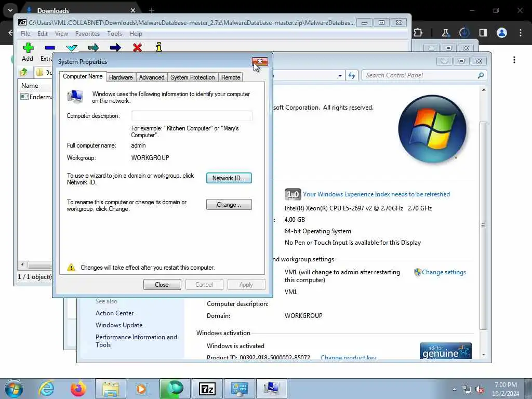
Task: Open Windows Explorer from the taskbar
Action: pyautogui.click(x=111, y=389)
